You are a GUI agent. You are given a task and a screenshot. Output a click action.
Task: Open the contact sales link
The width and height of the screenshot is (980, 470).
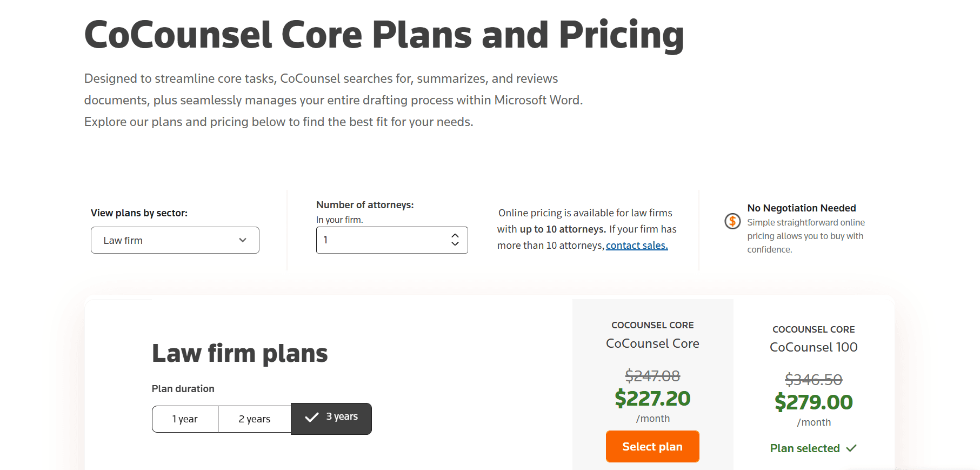[637, 246]
